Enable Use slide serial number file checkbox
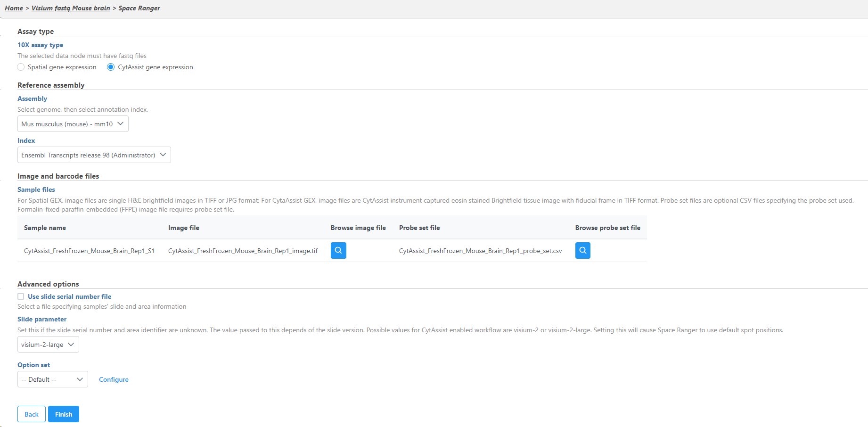The height and width of the screenshot is (427, 868). [21, 296]
